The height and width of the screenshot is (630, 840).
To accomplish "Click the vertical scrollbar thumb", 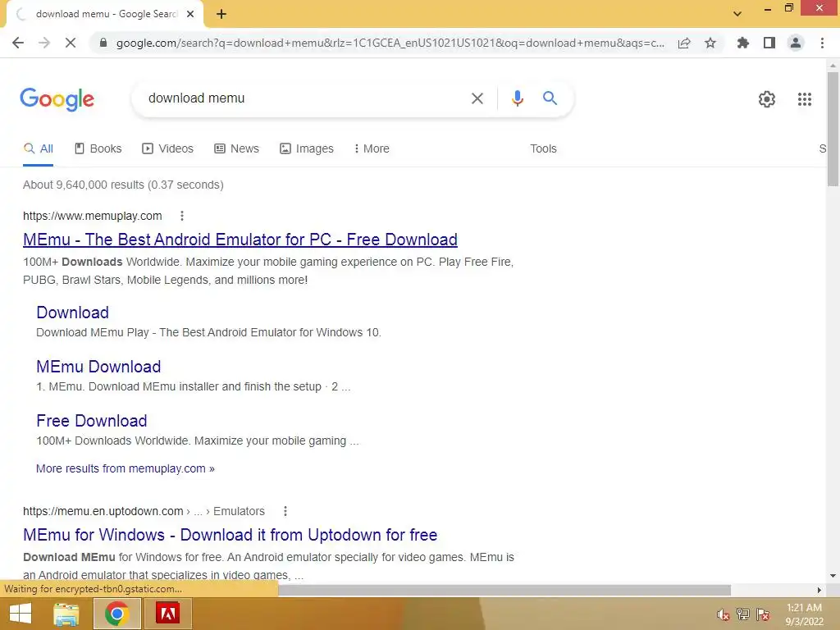I will (833, 129).
